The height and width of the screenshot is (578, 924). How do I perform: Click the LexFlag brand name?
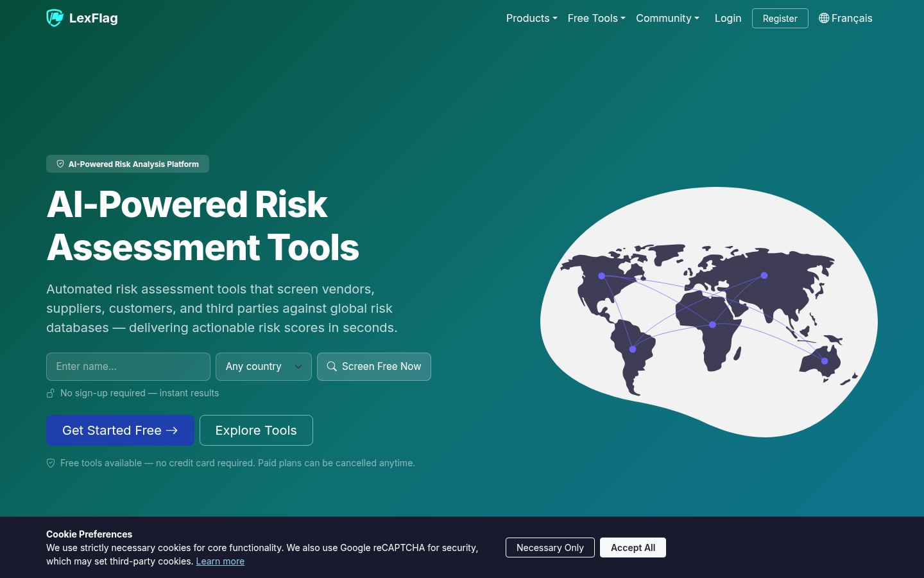pos(94,18)
